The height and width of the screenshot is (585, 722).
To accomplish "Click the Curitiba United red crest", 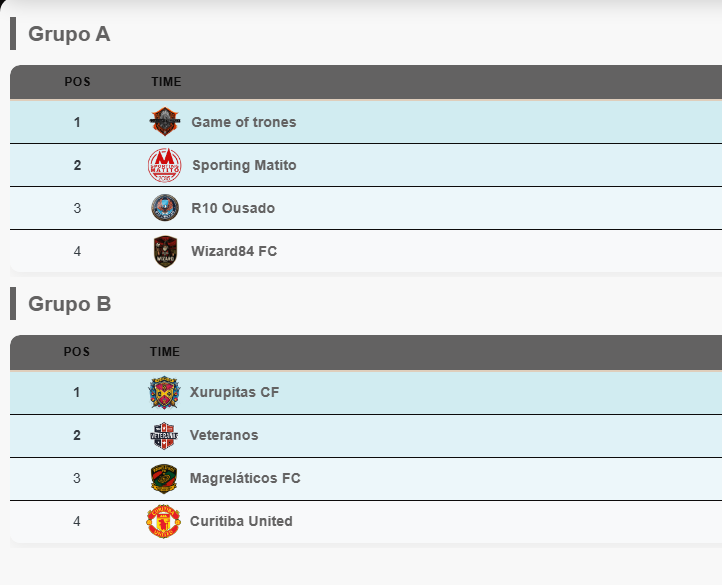I will pyautogui.click(x=164, y=521).
